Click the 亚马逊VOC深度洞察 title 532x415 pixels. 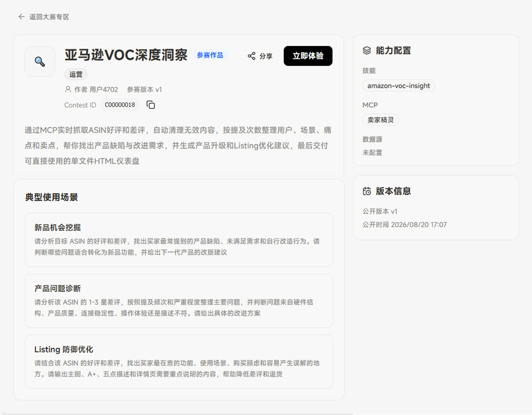click(x=126, y=55)
